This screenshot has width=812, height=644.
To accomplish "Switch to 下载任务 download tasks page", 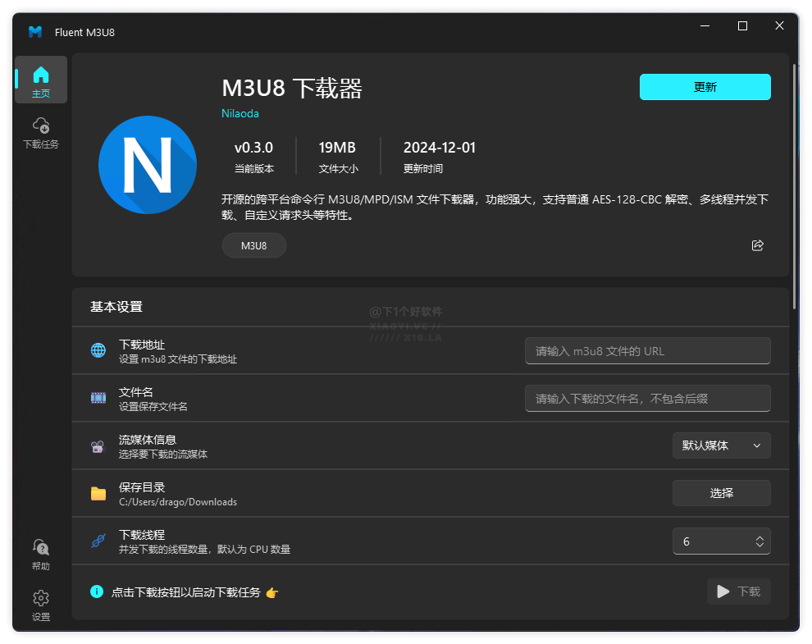I will point(41,133).
